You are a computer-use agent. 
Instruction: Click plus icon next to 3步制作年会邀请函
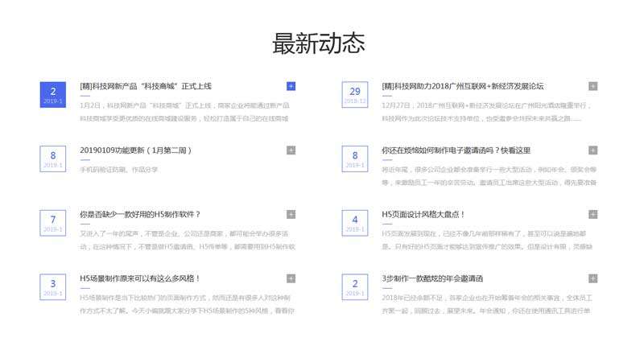tap(592, 278)
